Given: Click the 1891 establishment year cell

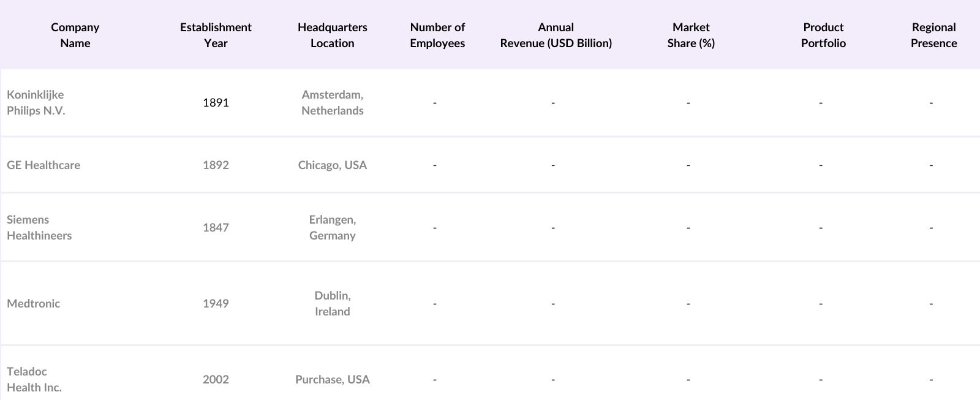Looking at the screenshot, I should [216, 102].
